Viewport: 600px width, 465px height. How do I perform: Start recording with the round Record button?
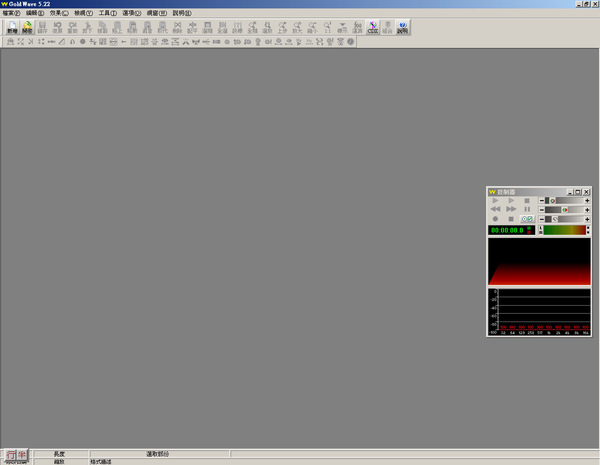pyautogui.click(x=495, y=219)
